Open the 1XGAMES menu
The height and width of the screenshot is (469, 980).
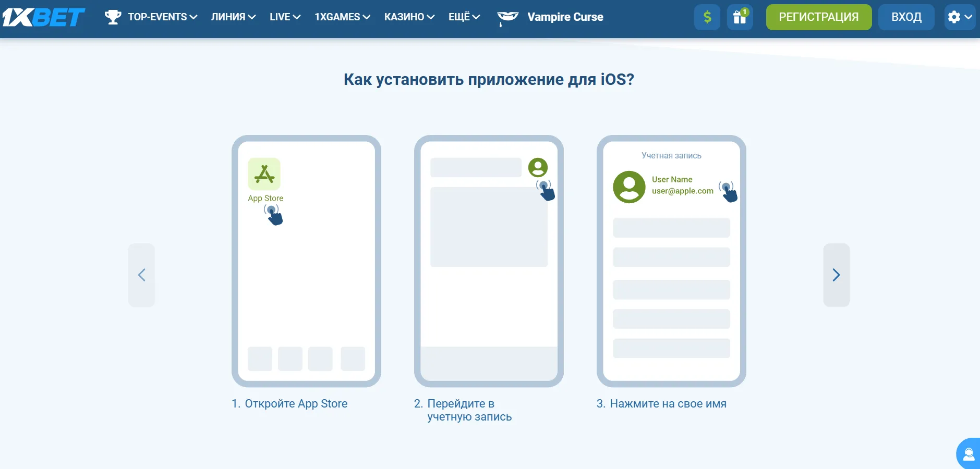342,17
